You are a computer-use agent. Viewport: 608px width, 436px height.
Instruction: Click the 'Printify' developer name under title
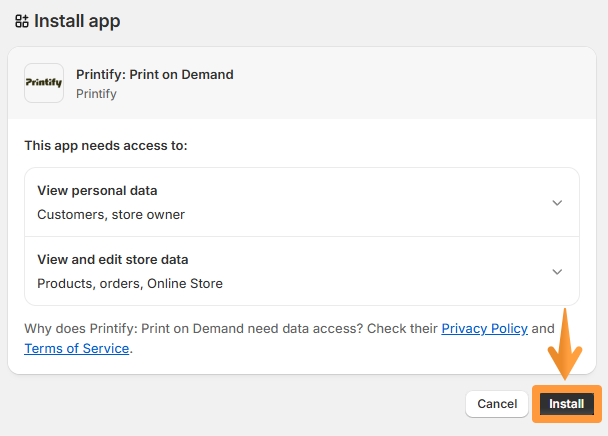tap(96, 94)
